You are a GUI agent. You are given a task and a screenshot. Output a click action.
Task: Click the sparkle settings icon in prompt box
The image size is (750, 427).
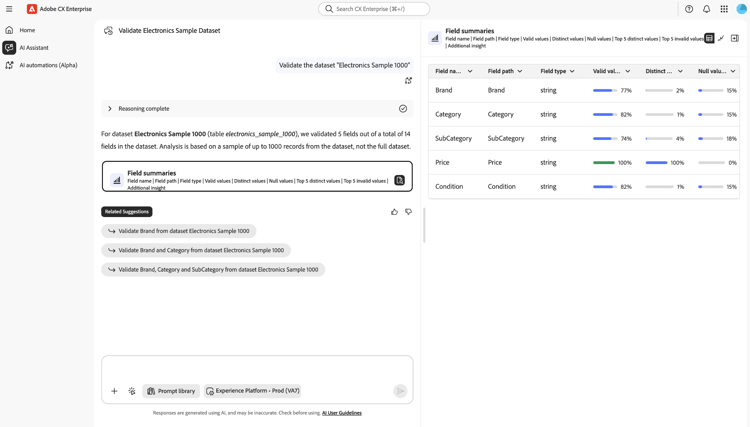(132, 391)
